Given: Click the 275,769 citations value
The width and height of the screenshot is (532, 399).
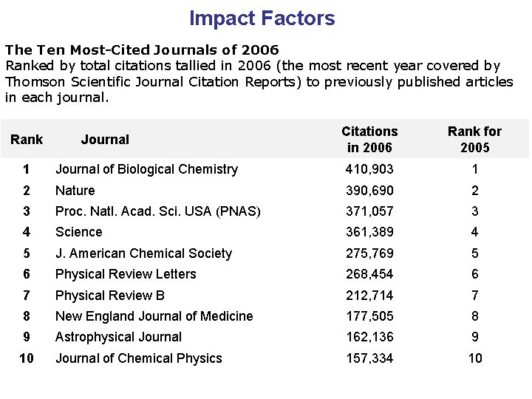Looking at the screenshot, I should coord(369,253).
